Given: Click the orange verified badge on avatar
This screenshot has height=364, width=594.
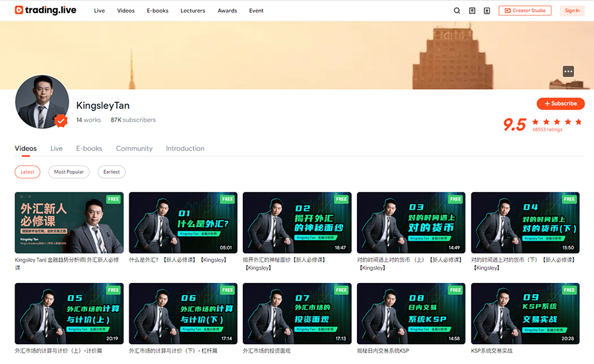Looking at the screenshot, I should click(61, 121).
